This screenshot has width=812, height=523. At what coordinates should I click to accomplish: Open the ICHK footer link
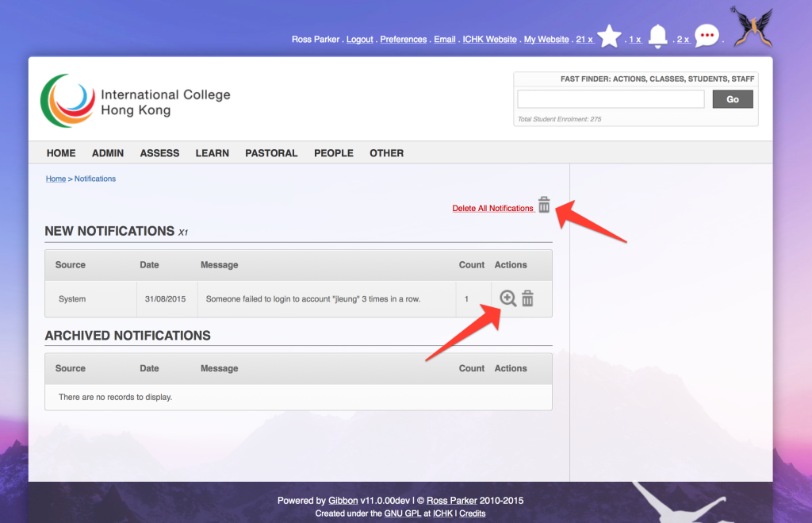[442, 513]
